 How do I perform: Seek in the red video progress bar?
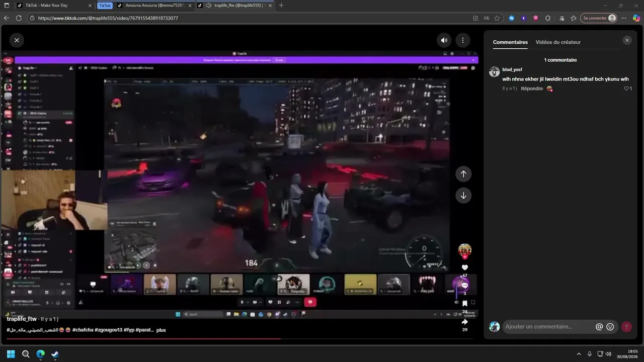coord(239,339)
